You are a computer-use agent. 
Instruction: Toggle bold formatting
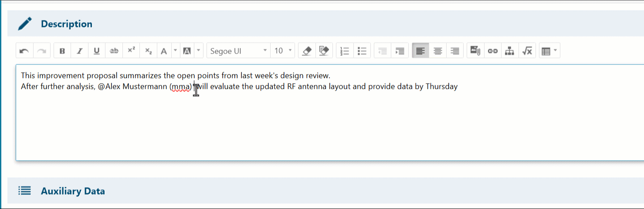(x=62, y=51)
